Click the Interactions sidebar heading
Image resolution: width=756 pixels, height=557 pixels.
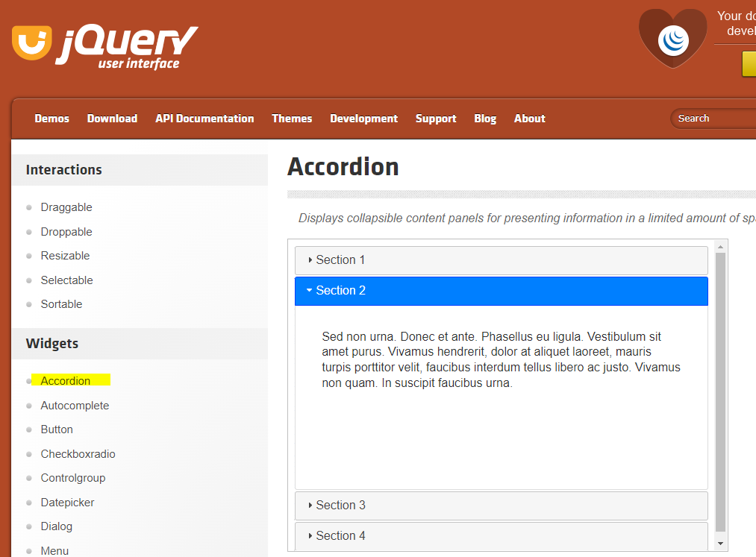63,170
